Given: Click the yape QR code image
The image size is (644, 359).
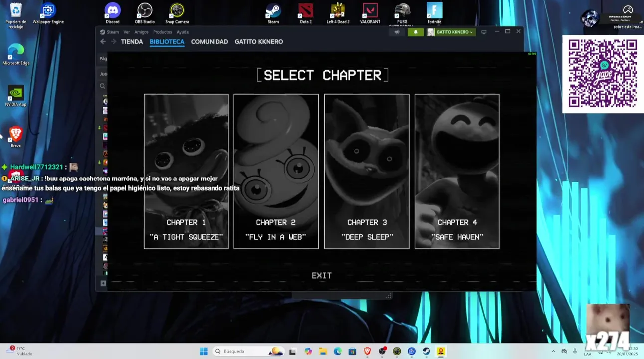Looking at the screenshot, I should [x=603, y=74].
